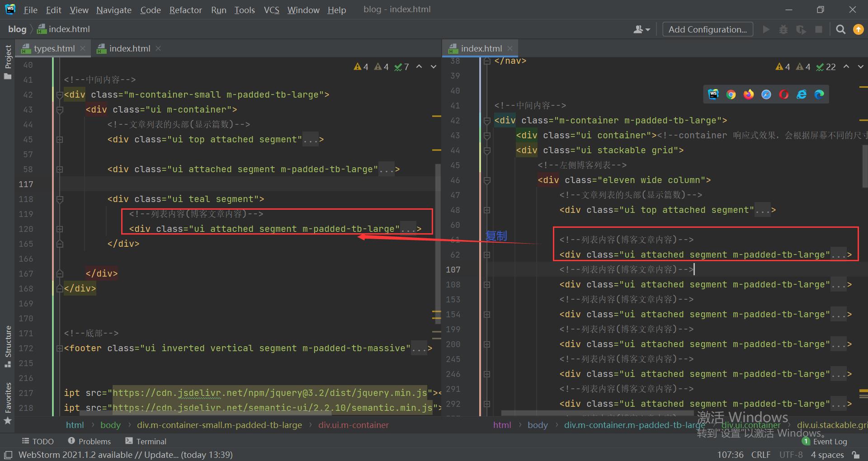Close the left index.html tab

[158, 48]
